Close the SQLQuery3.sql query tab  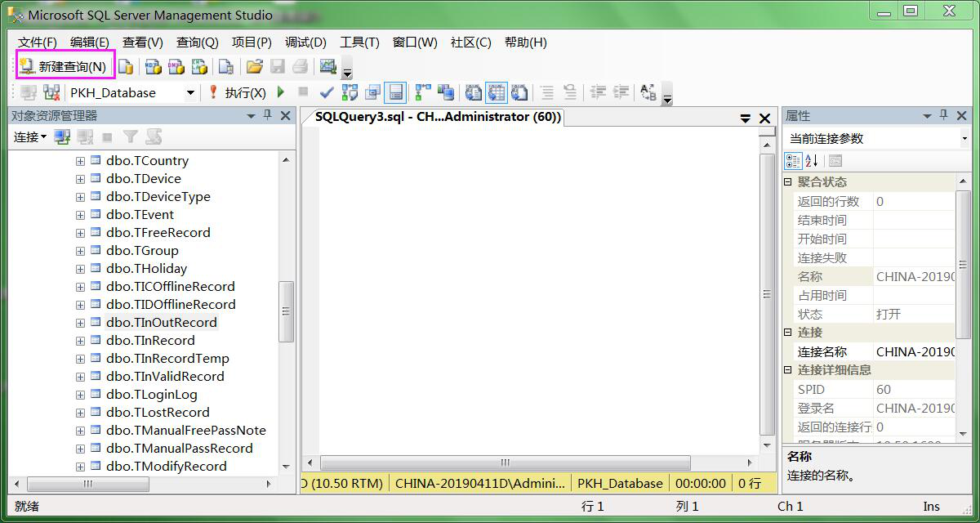click(x=765, y=118)
